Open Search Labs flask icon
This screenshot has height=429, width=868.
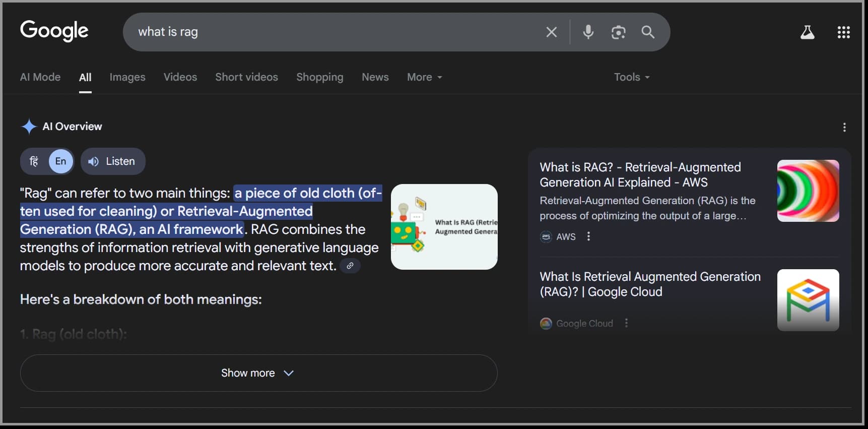(808, 32)
